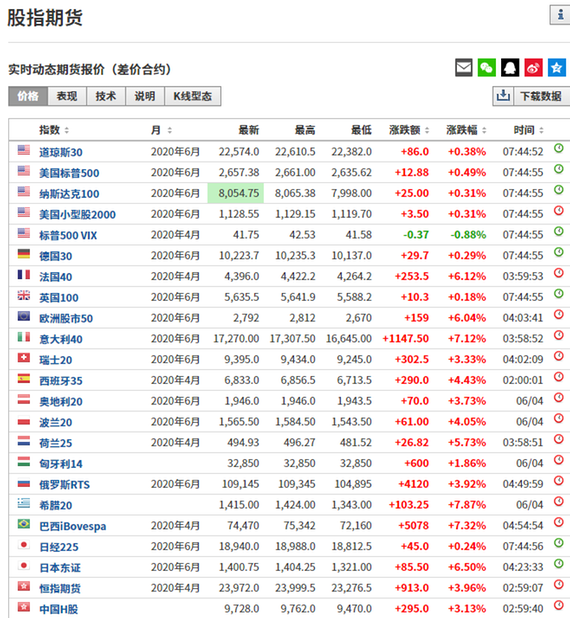Click the red clock icon in 法国40 row
Screen dimensions: 570x618
click(x=559, y=273)
